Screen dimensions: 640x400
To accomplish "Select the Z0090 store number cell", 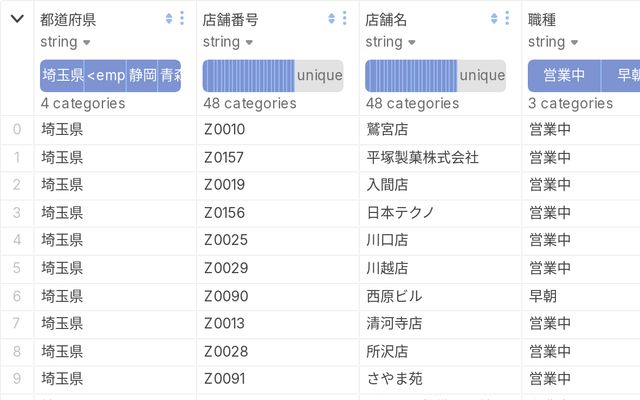I will click(224, 296).
